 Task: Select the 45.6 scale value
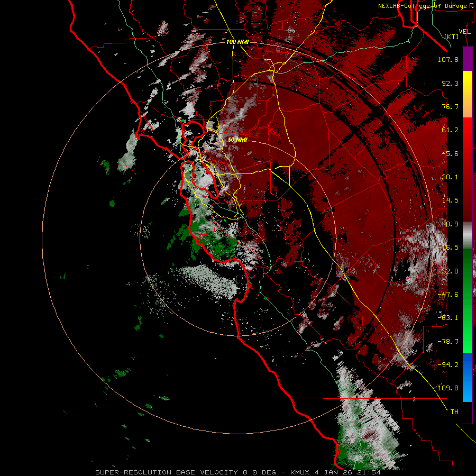(x=450, y=153)
